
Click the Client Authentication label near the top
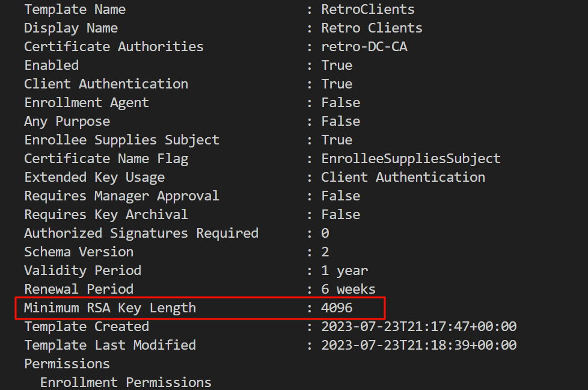(x=106, y=84)
